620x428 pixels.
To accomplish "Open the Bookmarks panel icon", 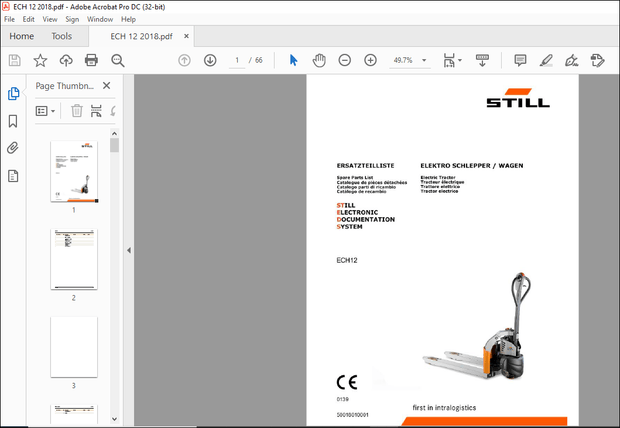I will (13, 121).
